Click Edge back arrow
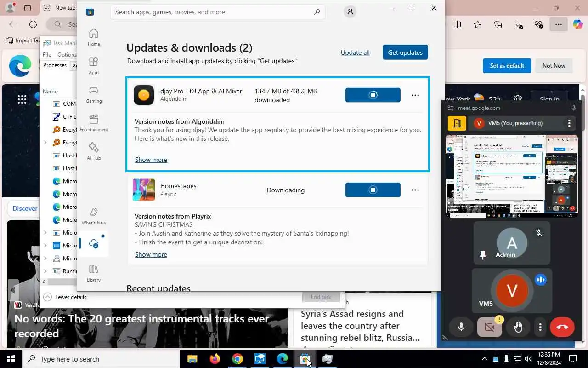588x368 pixels. tap(13, 24)
